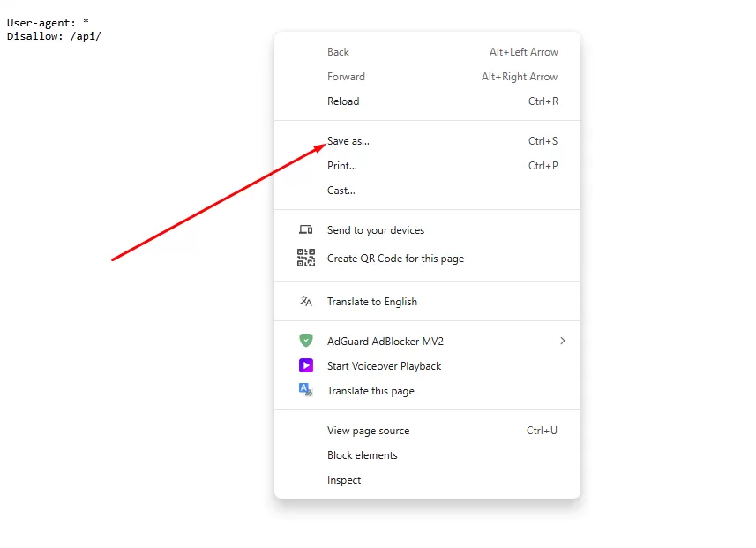Choose Forward from the context menu

(x=346, y=77)
